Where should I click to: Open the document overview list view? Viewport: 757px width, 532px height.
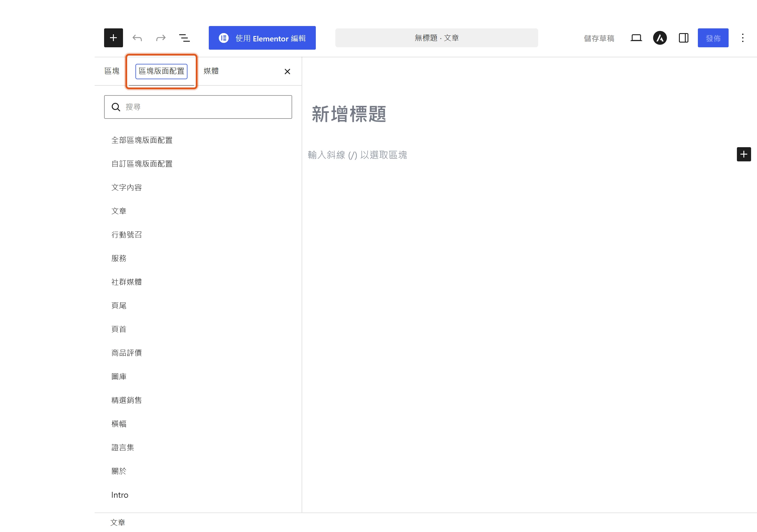184,38
